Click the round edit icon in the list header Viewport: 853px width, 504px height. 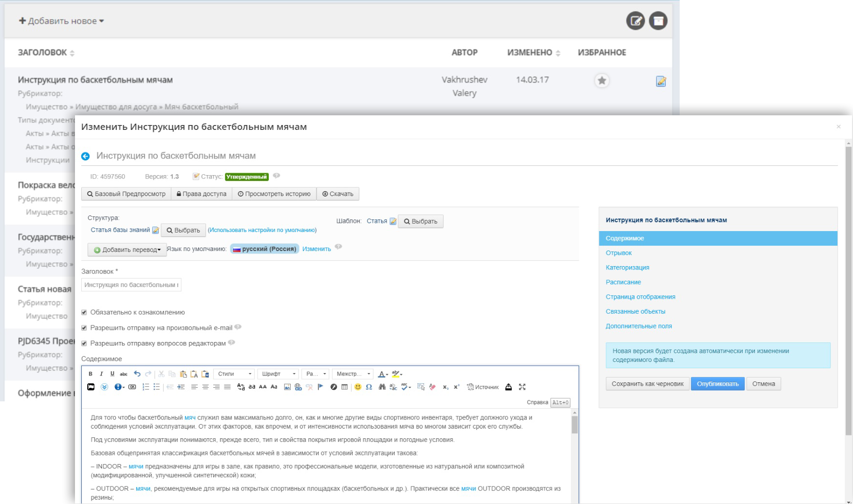point(635,20)
